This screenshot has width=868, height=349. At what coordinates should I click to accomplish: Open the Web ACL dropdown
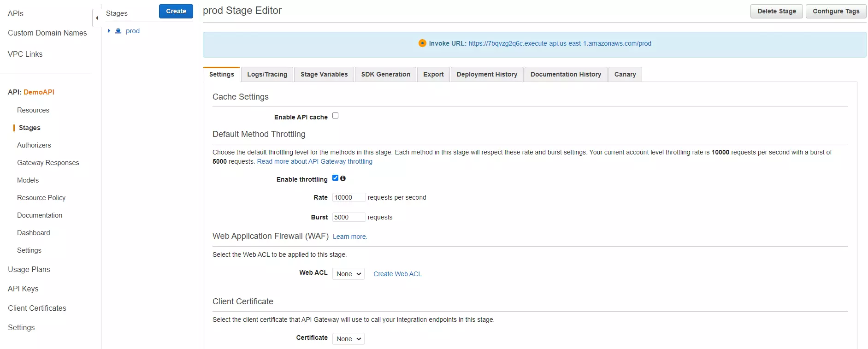[348, 274]
